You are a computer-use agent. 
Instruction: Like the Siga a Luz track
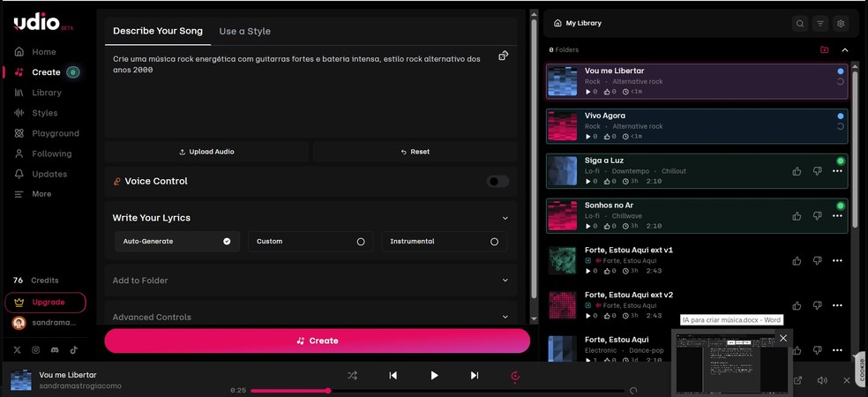(x=797, y=171)
